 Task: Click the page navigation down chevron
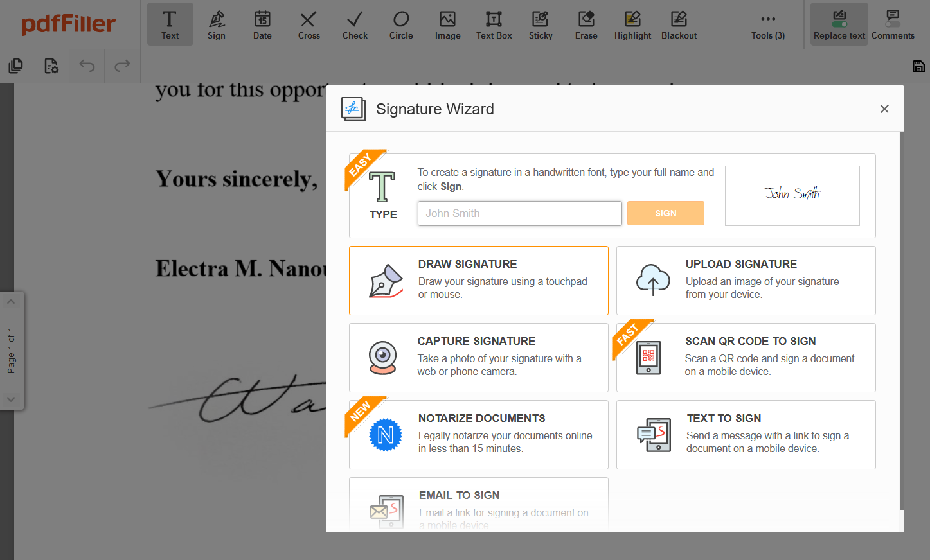11,399
